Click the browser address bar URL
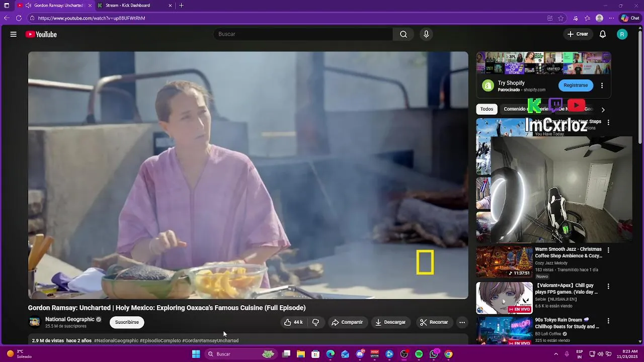 pyautogui.click(x=92, y=18)
